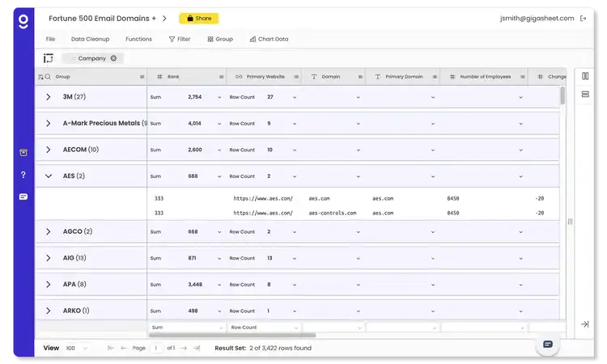Go to the previous page arrow
The image size is (607, 364).
point(124,348)
